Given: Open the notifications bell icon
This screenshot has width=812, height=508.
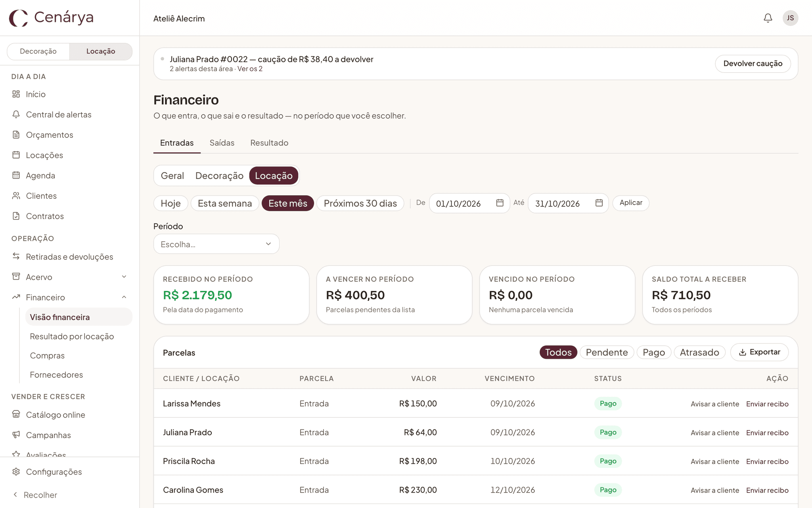Looking at the screenshot, I should pyautogui.click(x=768, y=18).
